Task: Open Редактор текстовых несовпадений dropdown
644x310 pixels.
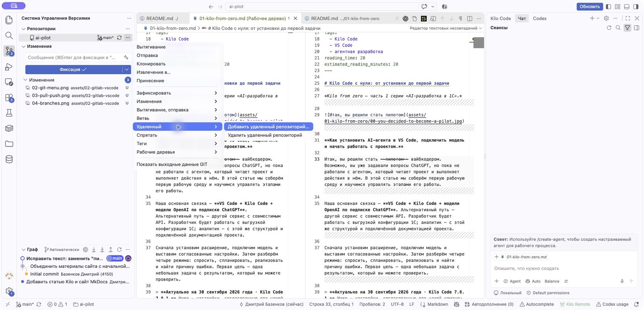Action: tap(446, 28)
